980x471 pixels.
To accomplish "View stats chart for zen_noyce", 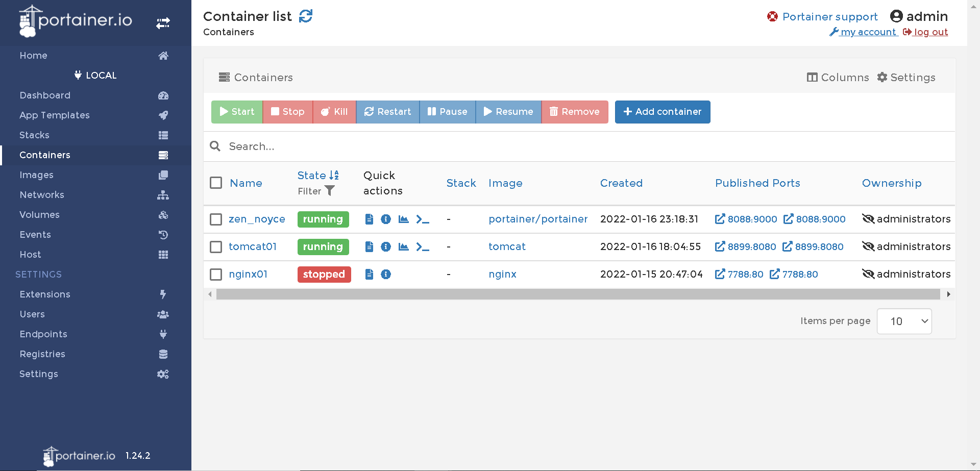I will tap(403, 219).
